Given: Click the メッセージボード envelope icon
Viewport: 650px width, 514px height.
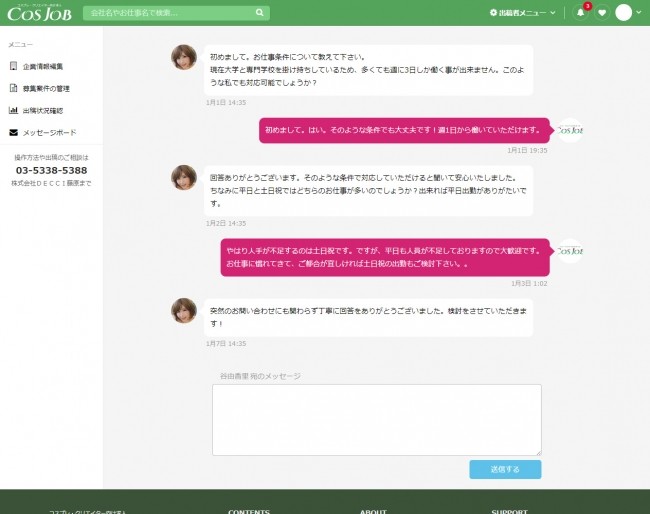Looking at the screenshot, I should point(14,132).
